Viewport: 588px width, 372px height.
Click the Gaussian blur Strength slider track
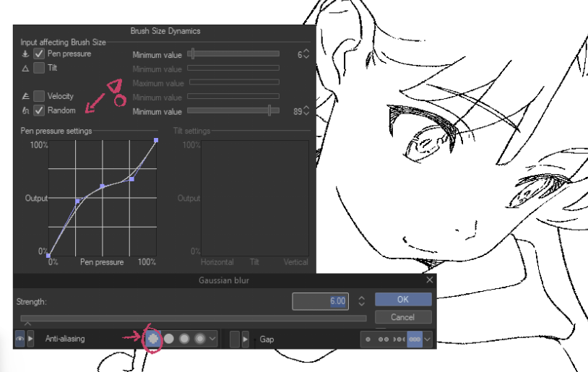click(194, 319)
